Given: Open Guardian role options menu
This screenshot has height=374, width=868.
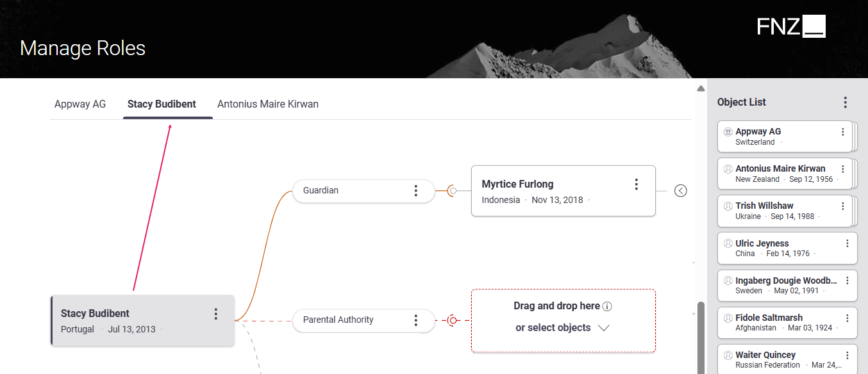Looking at the screenshot, I should point(415,190).
